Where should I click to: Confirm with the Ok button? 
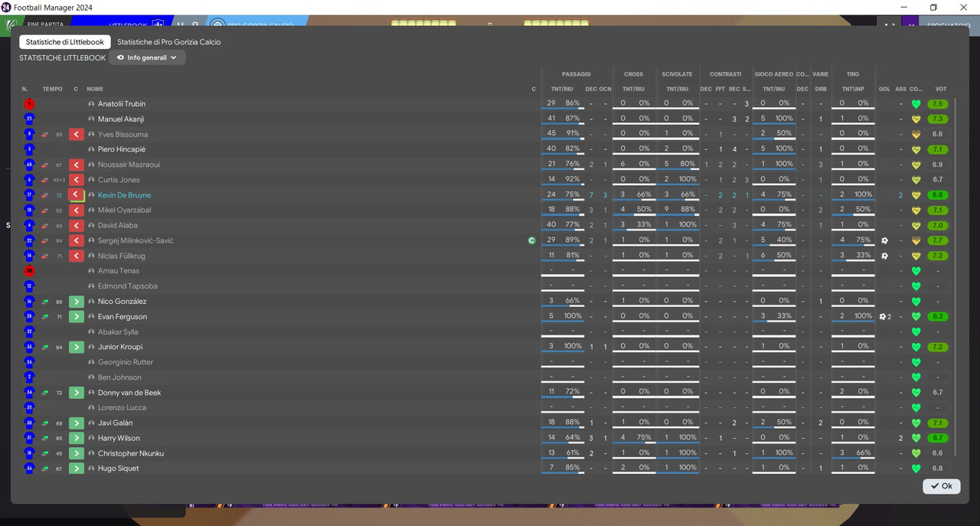pyautogui.click(x=942, y=486)
